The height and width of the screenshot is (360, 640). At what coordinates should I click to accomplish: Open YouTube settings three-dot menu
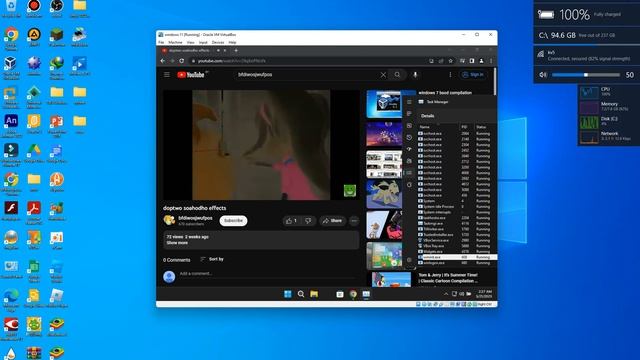coord(450,75)
